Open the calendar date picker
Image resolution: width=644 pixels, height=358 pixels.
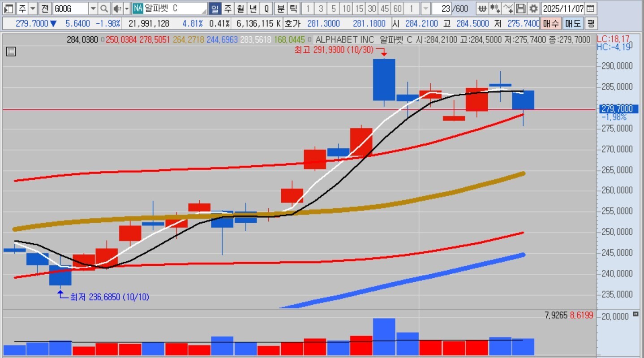coord(591,9)
